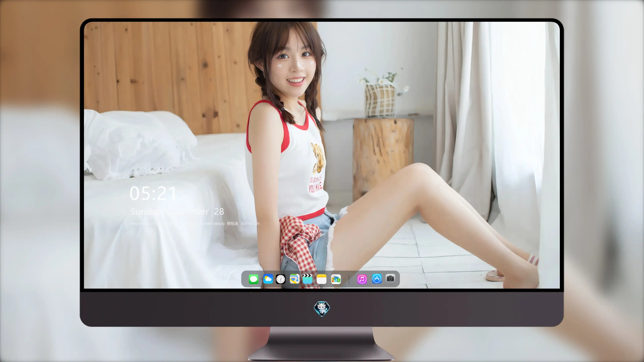Open the Weather app in the dock
Screen dimensions: 644x362
(x=268, y=279)
